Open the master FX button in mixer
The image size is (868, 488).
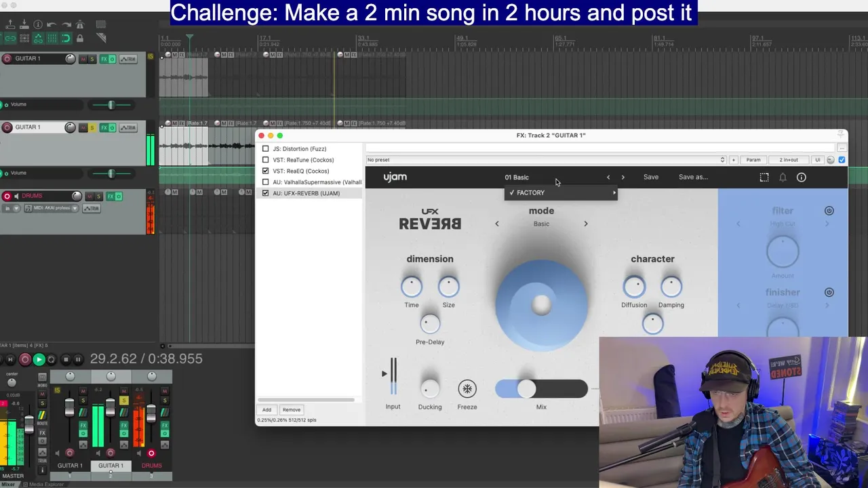[42, 432]
